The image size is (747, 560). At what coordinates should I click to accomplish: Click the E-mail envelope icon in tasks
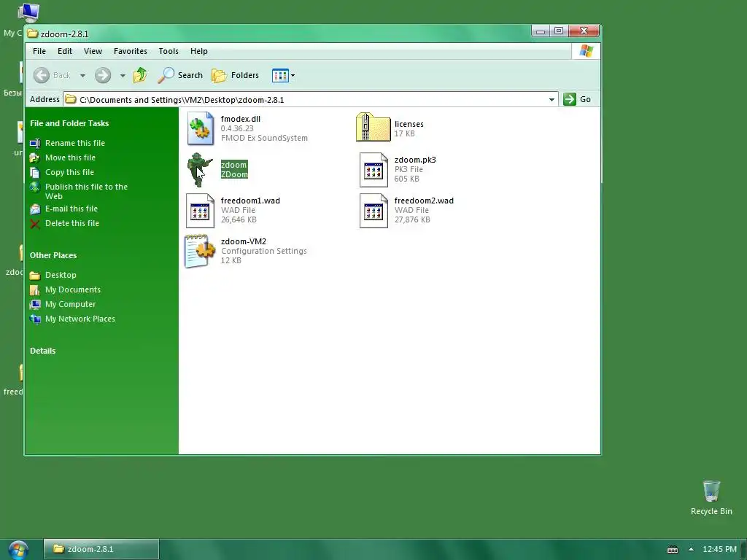[35, 209]
